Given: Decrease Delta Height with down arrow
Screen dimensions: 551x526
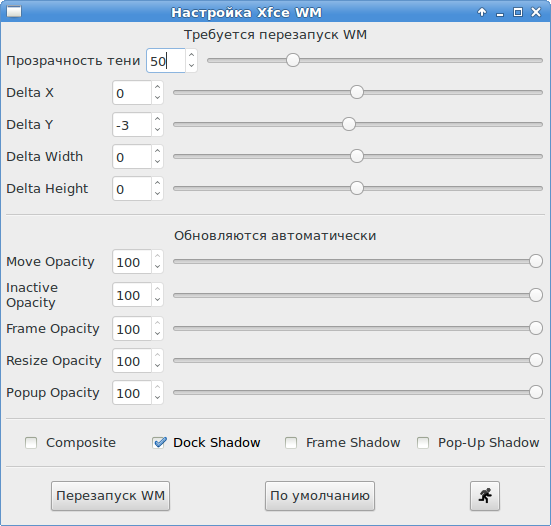Looking at the screenshot, I should click(157, 194).
